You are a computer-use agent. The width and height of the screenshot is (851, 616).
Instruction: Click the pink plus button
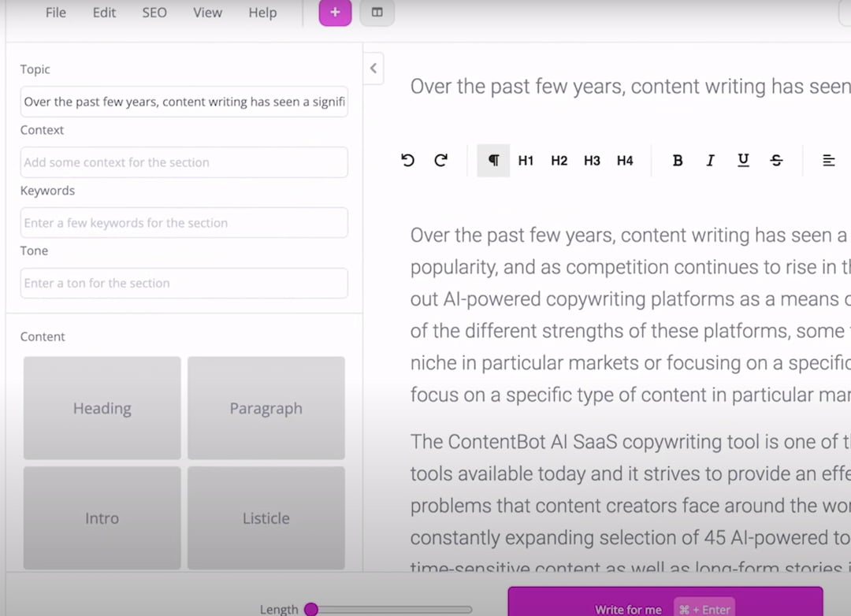[335, 13]
